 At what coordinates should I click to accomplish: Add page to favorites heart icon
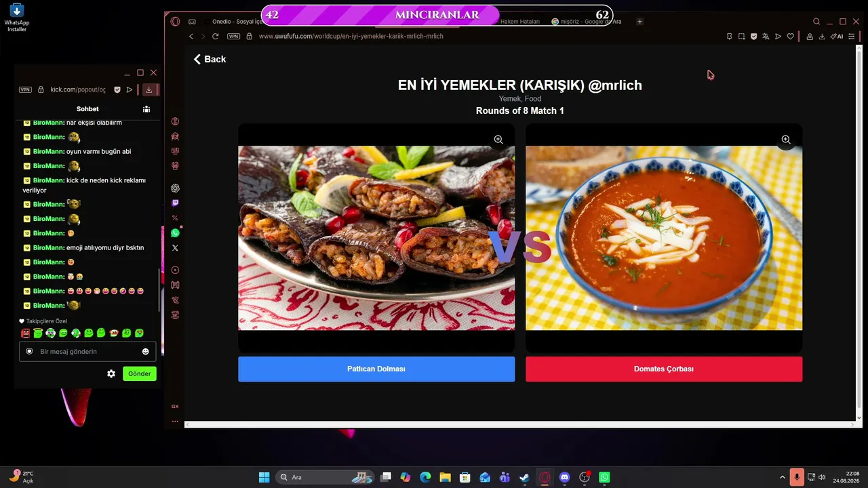790,36
